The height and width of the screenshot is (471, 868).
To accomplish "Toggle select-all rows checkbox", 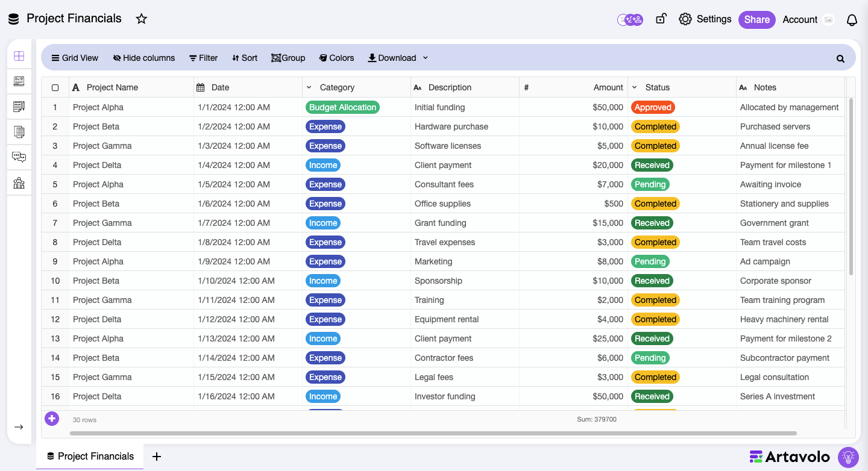I will [55, 87].
